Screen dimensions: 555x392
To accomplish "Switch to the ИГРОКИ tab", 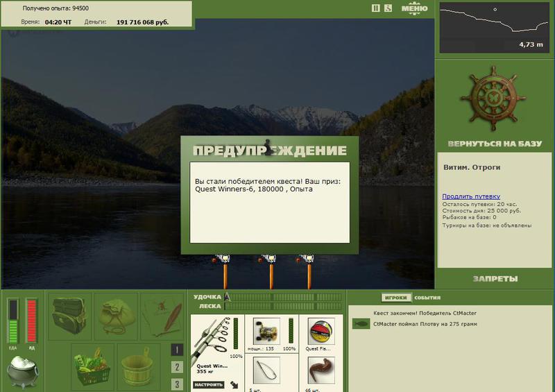I will pyautogui.click(x=395, y=298).
